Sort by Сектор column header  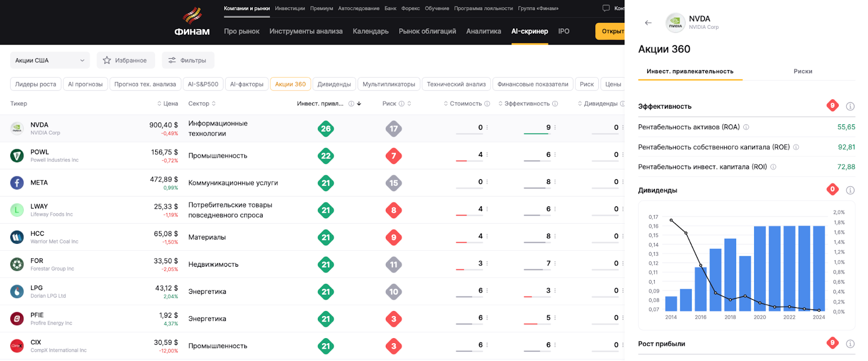pyautogui.click(x=201, y=104)
